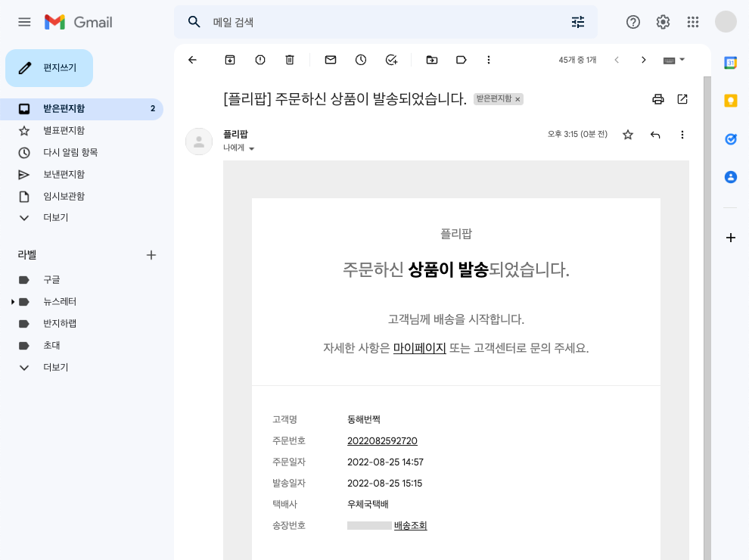Screen dimensions: 749x560
Task: Delete the email with the trash icon
Action: 290,60
